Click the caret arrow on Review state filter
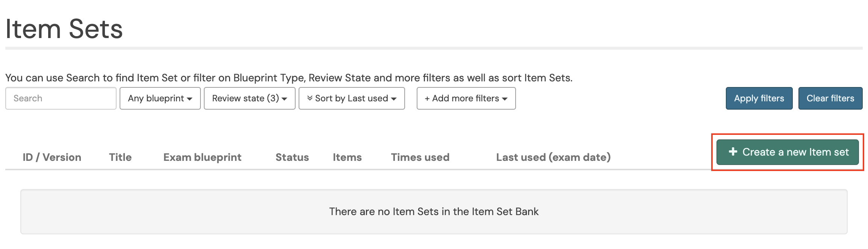This screenshot has width=868, height=249. point(285,98)
